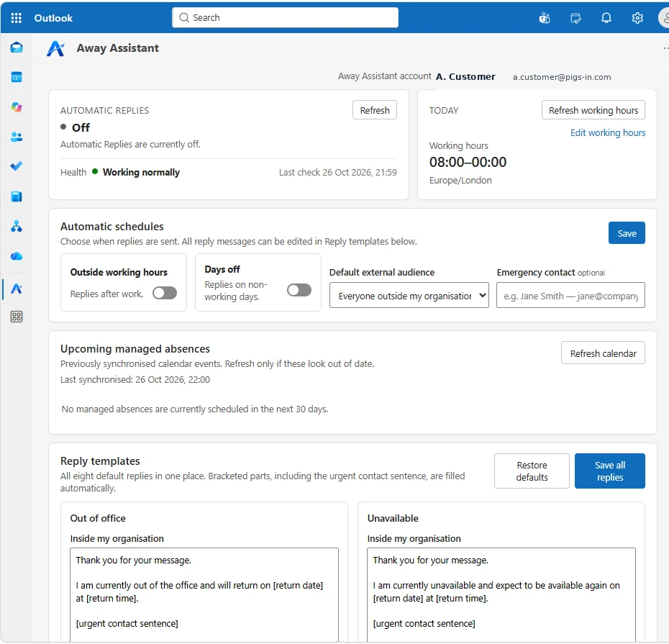Click Out of office reply text area

pyautogui.click(x=204, y=595)
